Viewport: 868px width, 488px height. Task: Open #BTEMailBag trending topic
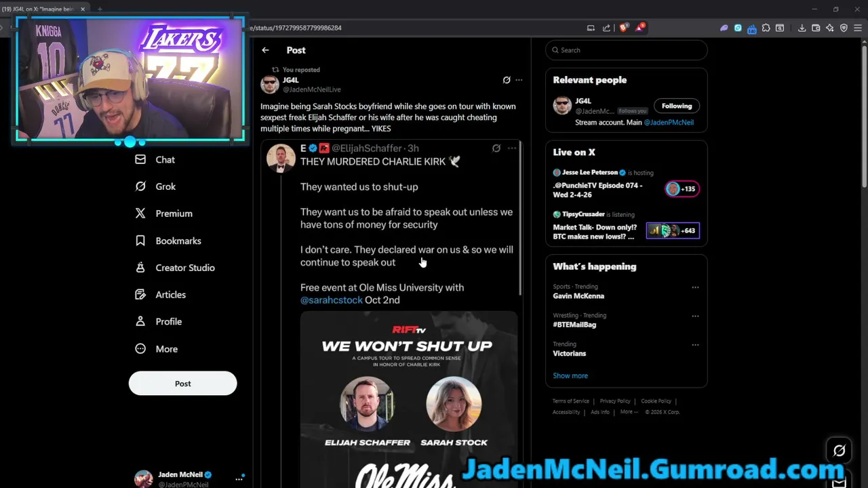[x=574, y=325]
